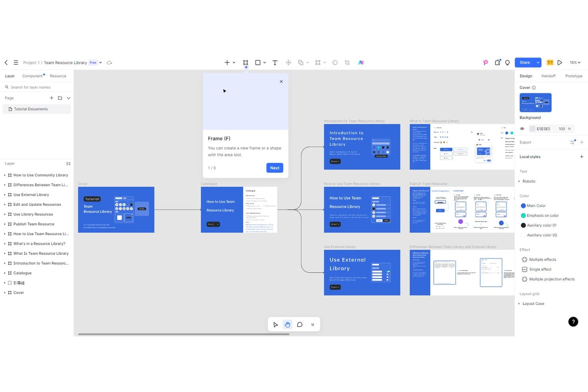Open the hamburger main menu
This screenshot has height=392, width=588.
(x=16, y=63)
